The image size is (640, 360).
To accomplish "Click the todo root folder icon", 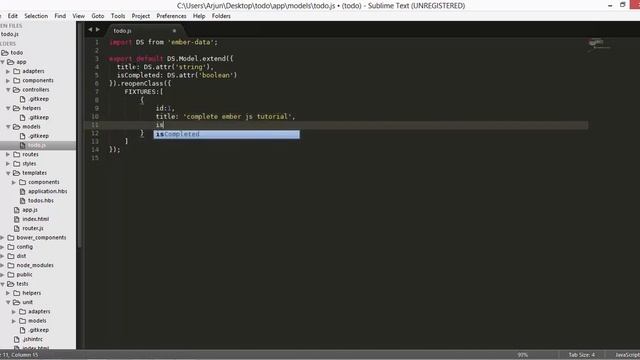I will 5,53.
